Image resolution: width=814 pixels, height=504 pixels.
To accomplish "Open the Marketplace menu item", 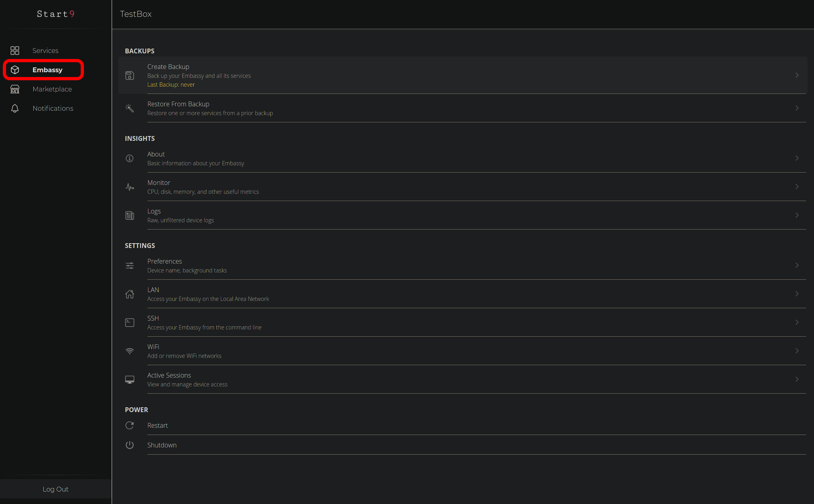I will click(x=52, y=89).
